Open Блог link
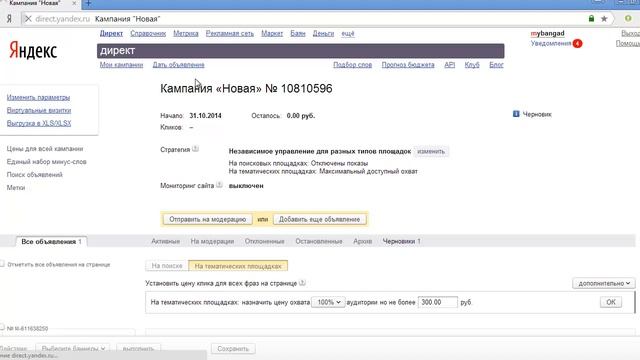The image size is (640, 360). 496,65
